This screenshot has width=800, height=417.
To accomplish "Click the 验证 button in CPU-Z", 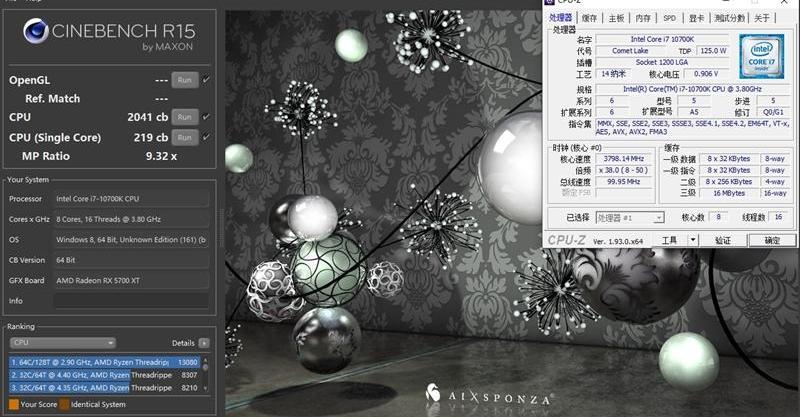I will 723,240.
